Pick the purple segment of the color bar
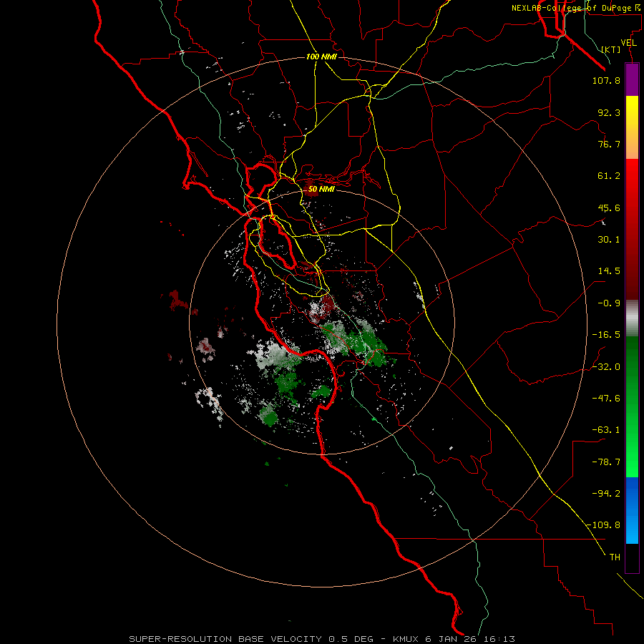The height and width of the screenshot is (644, 644). tap(632, 79)
